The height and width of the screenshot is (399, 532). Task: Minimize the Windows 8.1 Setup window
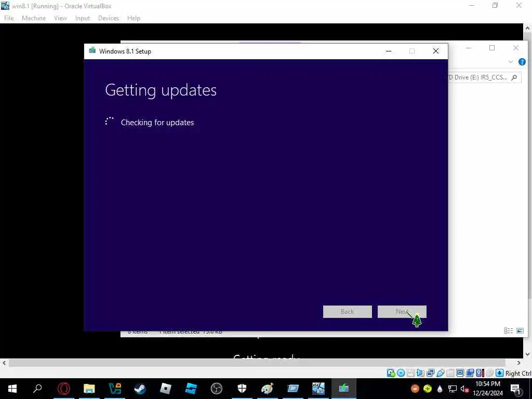389,51
